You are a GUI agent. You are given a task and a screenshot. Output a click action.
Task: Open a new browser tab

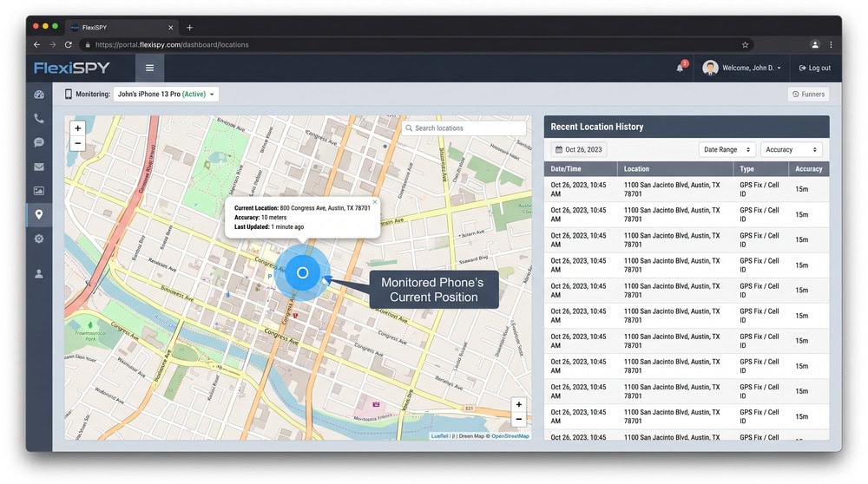(x=190, y=27)
